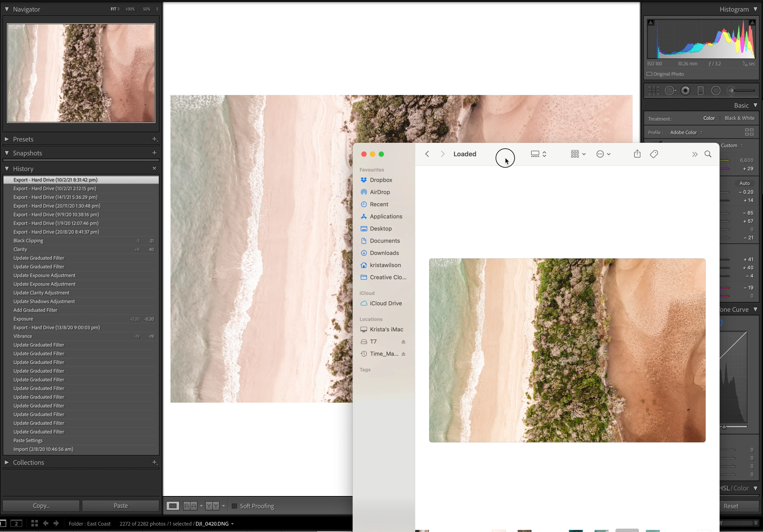Select the Spot Removal tool

click(670, 91)
